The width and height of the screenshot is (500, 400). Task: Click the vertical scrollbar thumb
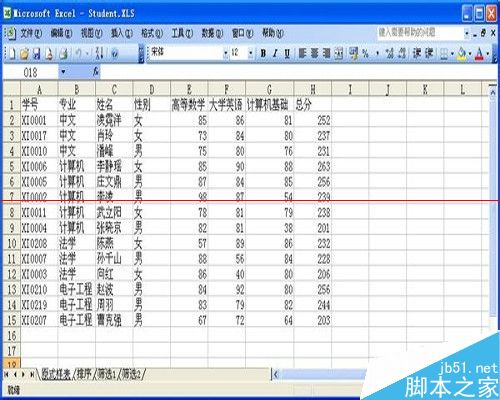coord(493,208)
